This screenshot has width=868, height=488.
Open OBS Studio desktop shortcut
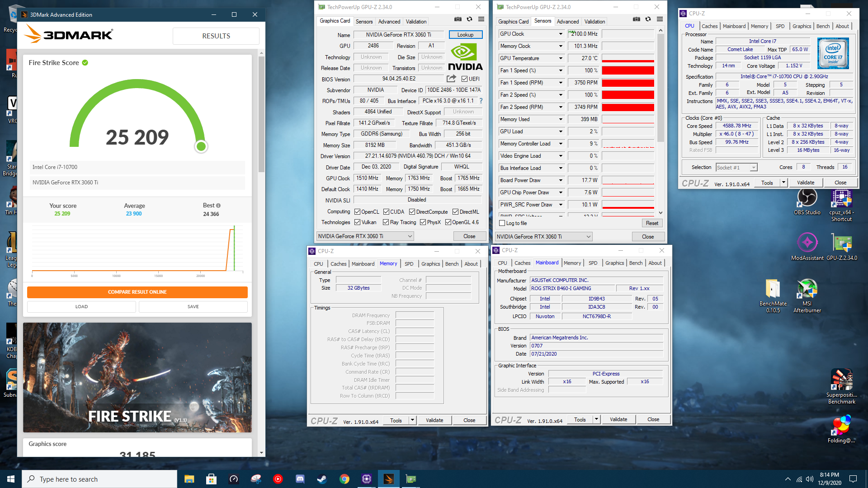(x=807, y=202)
